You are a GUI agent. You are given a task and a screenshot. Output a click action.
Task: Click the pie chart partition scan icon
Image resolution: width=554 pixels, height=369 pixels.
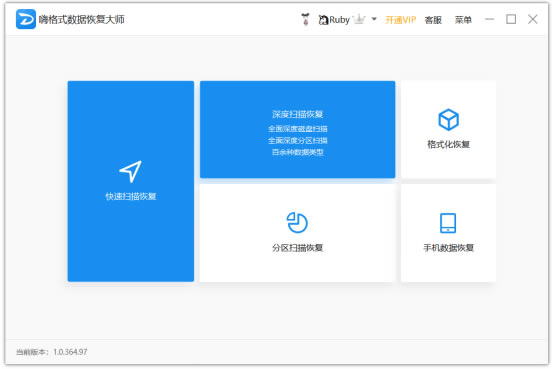[297, 222]
